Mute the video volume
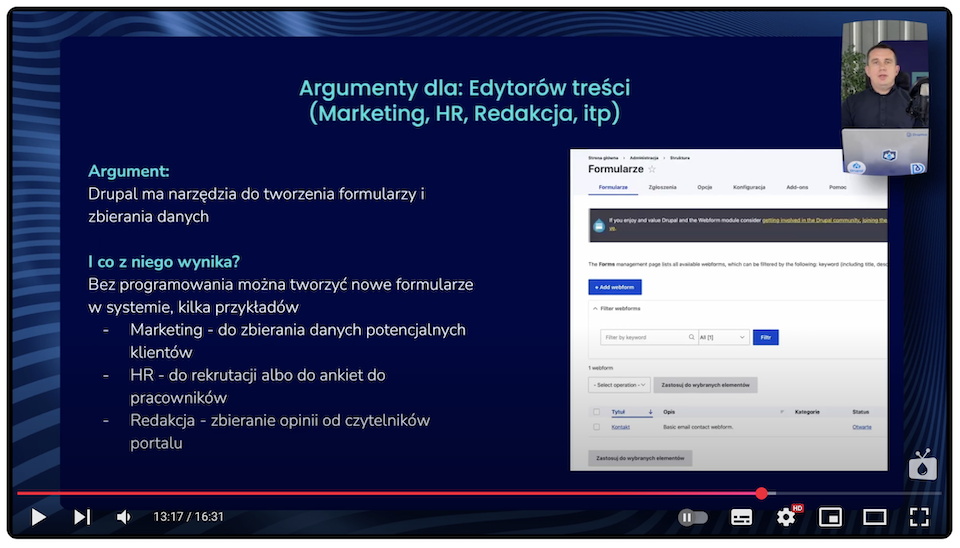Screen dimensions: 960x548 (124, 517)
